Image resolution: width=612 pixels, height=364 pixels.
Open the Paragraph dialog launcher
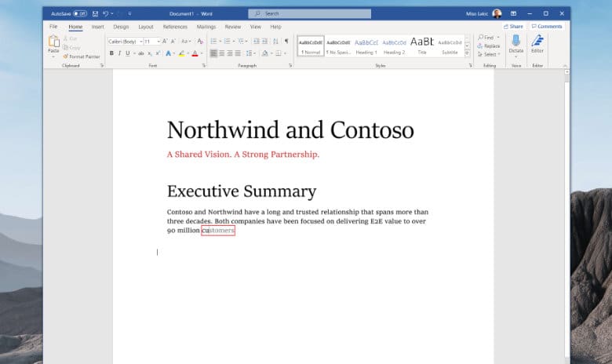(x=290, y=66)
